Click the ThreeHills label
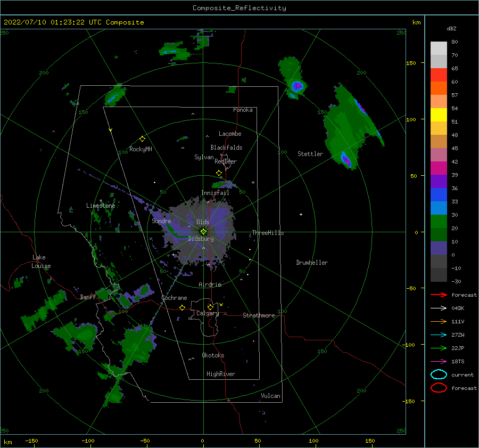Viewport: 479px width, 448px height. point(268,233)
